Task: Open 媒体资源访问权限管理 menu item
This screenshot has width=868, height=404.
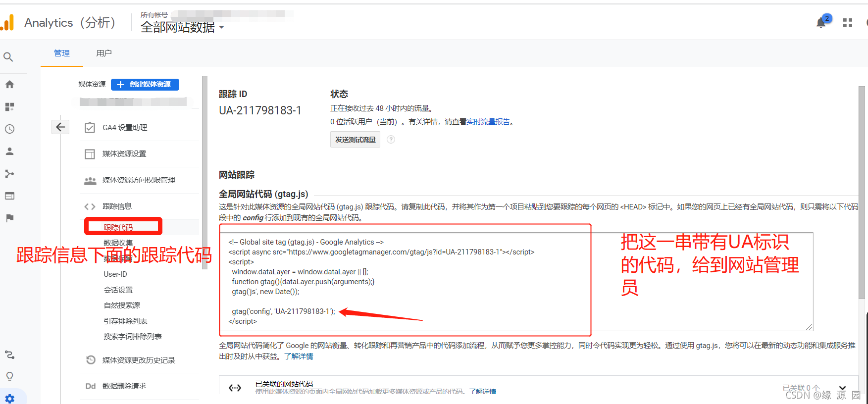Action: coord(139,180)
